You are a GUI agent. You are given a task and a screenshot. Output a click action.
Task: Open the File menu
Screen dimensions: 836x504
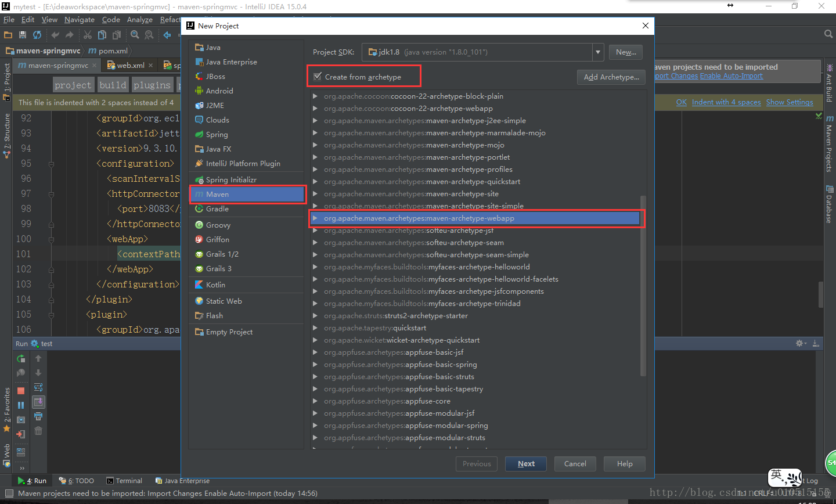tap(9, 20)
